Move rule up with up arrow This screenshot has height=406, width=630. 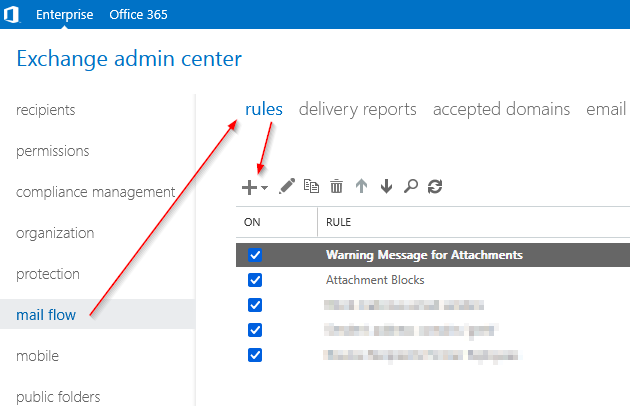click(x=361, y=186)
